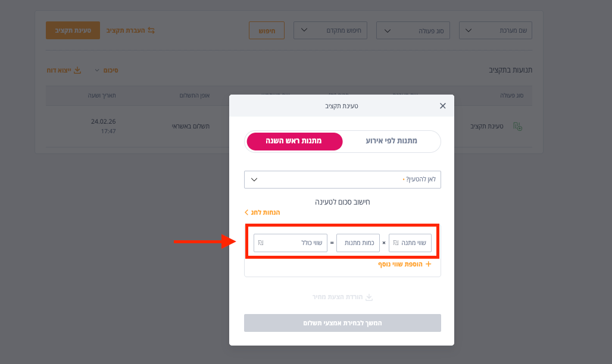Expand the סיכום summary chevron
The image size is (612, 364).
click(97, 70)
